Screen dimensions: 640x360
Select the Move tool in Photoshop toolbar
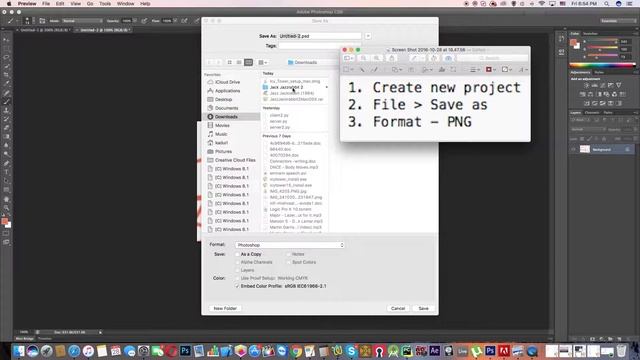(x=6, y=40)
